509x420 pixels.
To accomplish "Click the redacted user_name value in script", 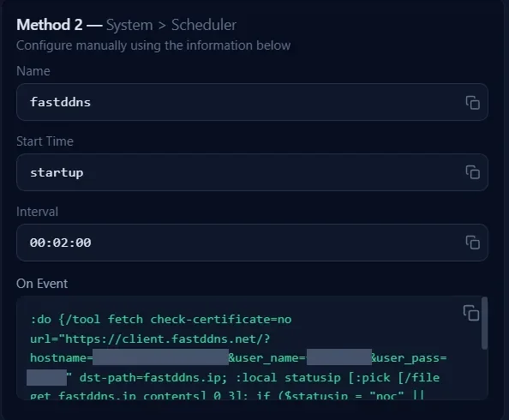I will pos(339,357).
